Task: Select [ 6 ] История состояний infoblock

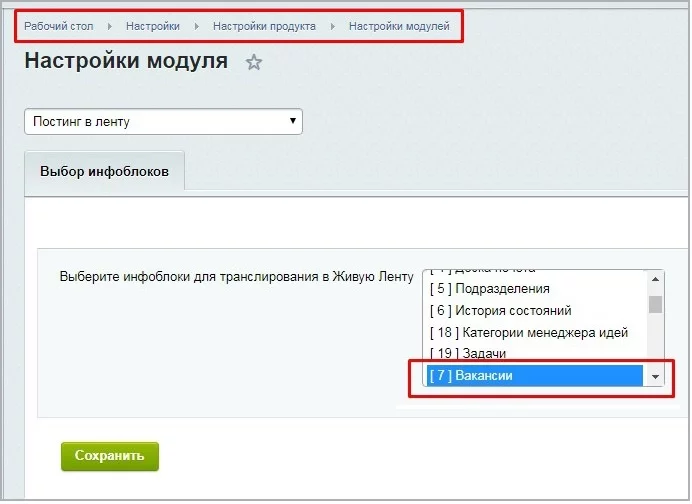Action: 500,311
